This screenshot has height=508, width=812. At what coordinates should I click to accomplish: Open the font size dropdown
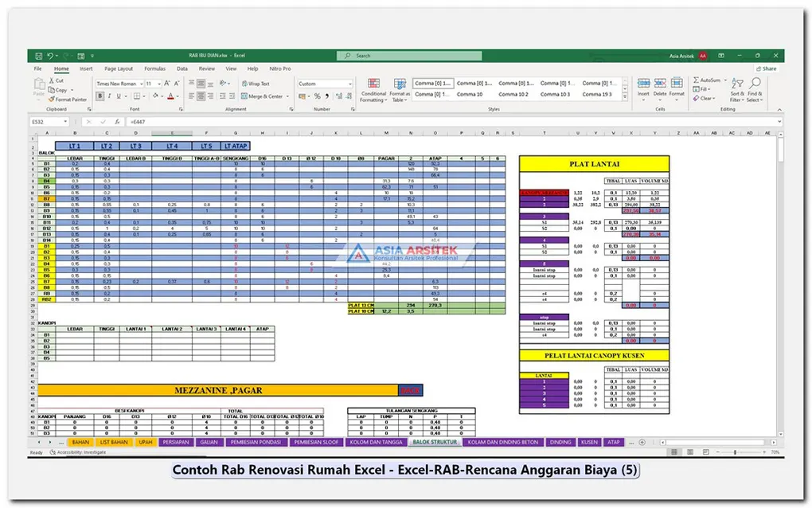tap(159, 84)
